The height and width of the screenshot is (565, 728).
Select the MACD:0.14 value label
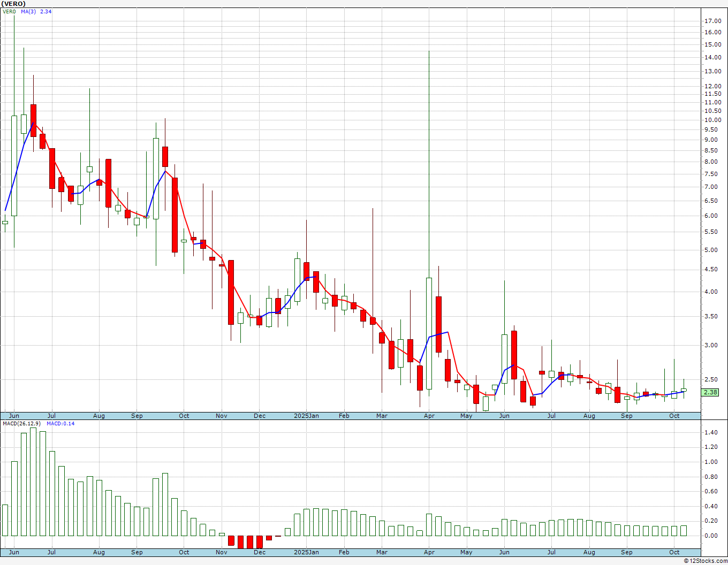click(60, 423)
